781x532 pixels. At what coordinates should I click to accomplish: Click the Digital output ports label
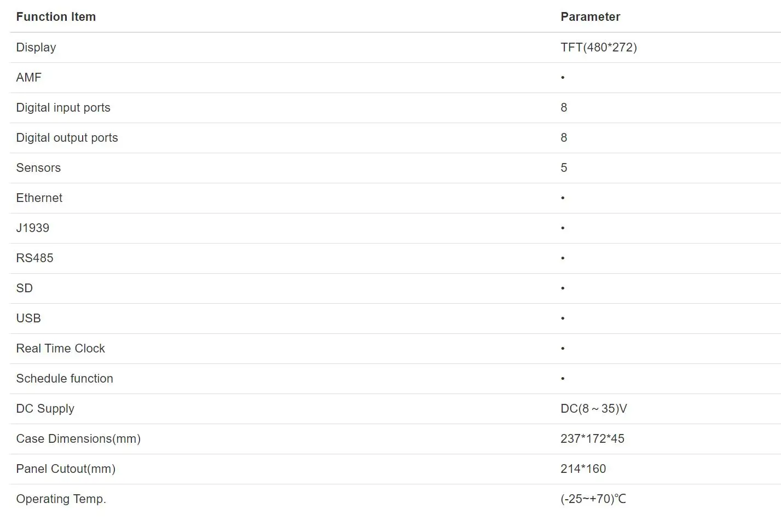tap(67, 138)
